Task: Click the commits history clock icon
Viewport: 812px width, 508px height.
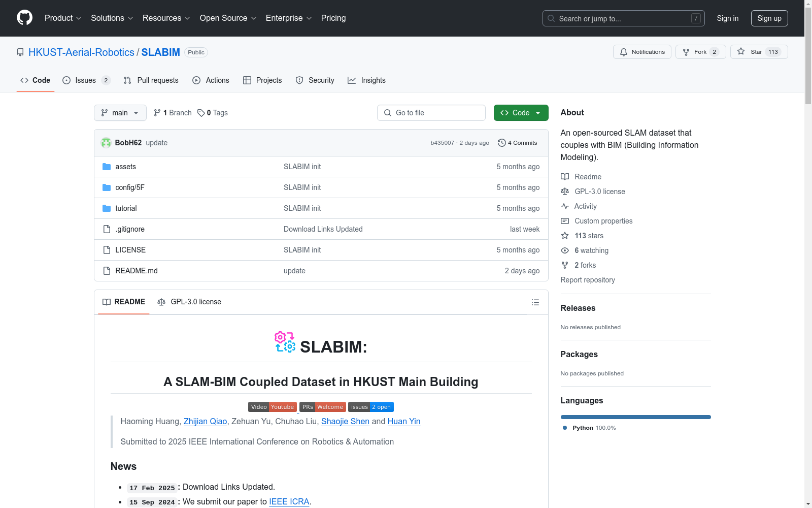Action: pyautogui.click(x=502, y=143)
